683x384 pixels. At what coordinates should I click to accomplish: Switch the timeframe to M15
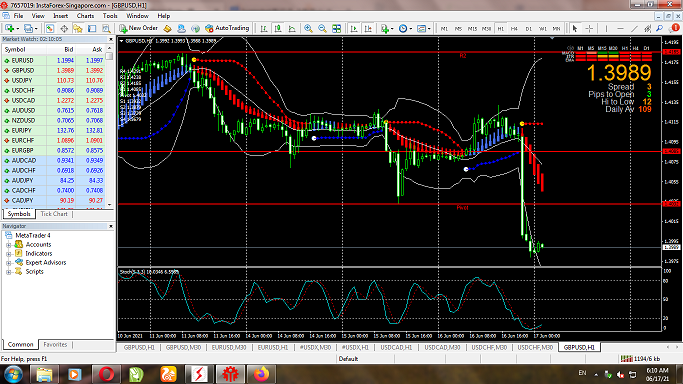click(x=472, y=29)
